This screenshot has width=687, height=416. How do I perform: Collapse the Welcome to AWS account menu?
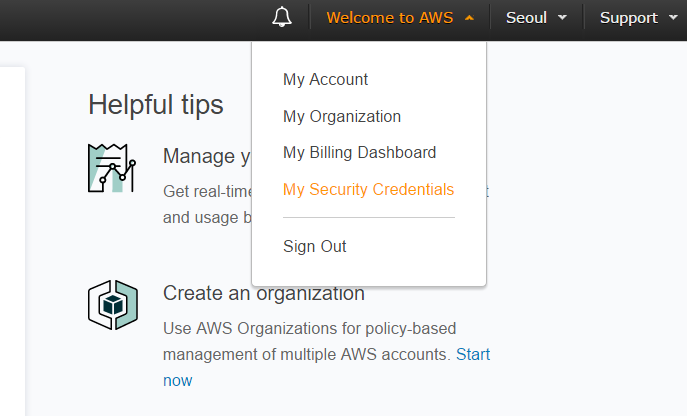(400, 18)
